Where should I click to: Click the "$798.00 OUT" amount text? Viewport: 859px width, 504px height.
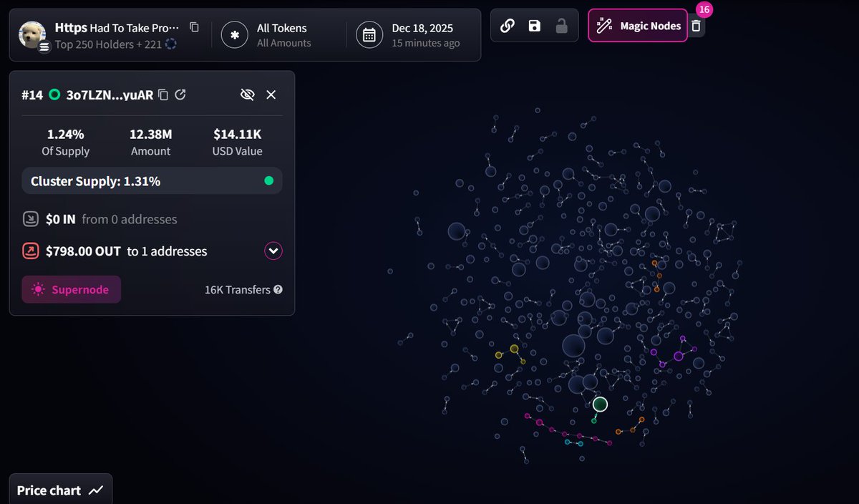point(84,251)
